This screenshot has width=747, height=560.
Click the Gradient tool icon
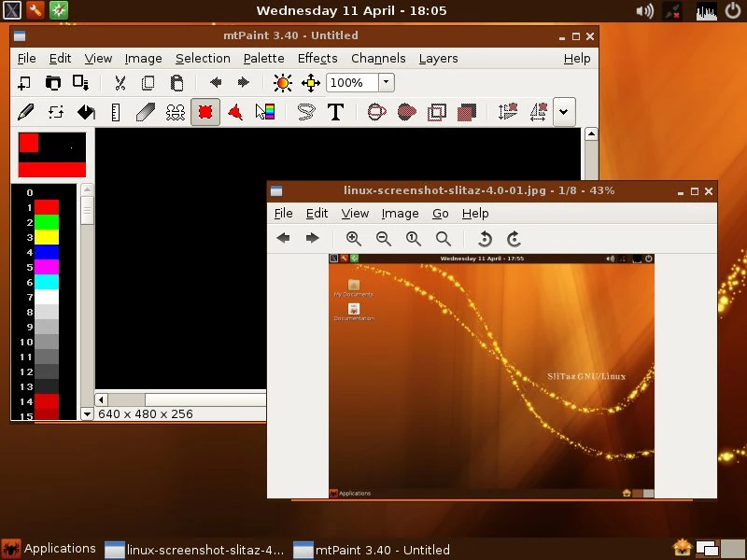[x=265, y=112]
